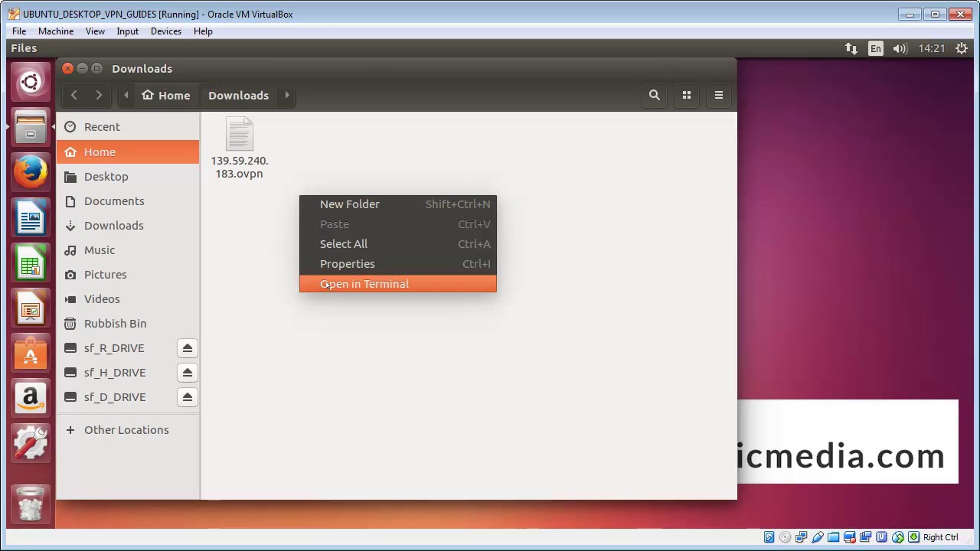Toggle the En keyboard layout indicator

pos(875,48)
